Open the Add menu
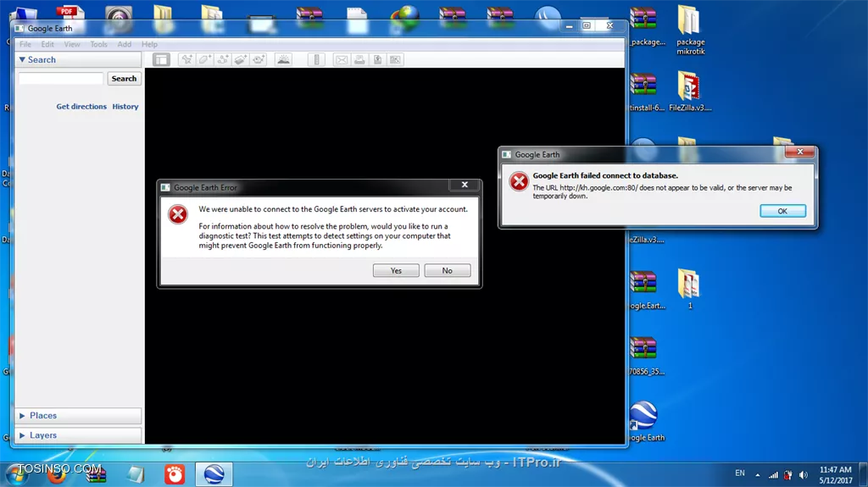 click(x=125, y=44)
